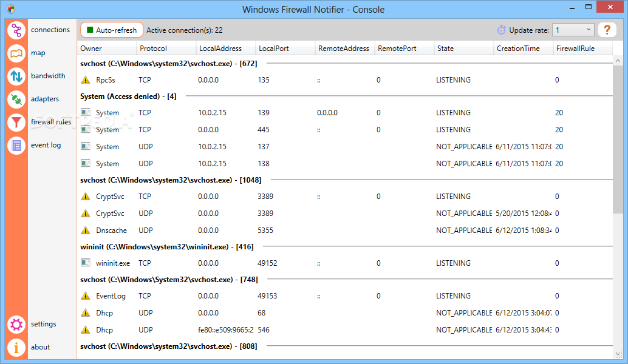Select the bandwidth menu label

48,76
